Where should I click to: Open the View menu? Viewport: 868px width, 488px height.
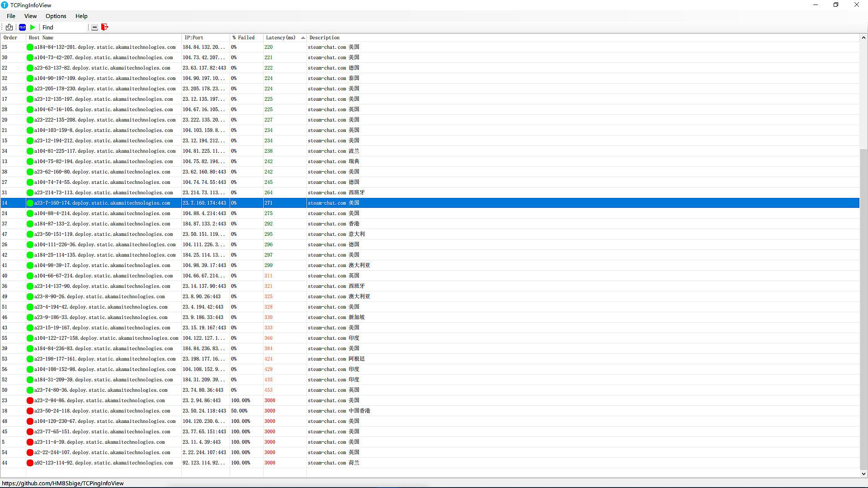(x=30, y=16)
